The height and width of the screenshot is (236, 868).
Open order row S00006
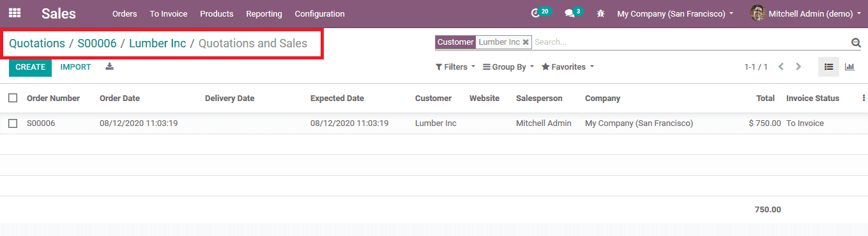tap(434, 123)
